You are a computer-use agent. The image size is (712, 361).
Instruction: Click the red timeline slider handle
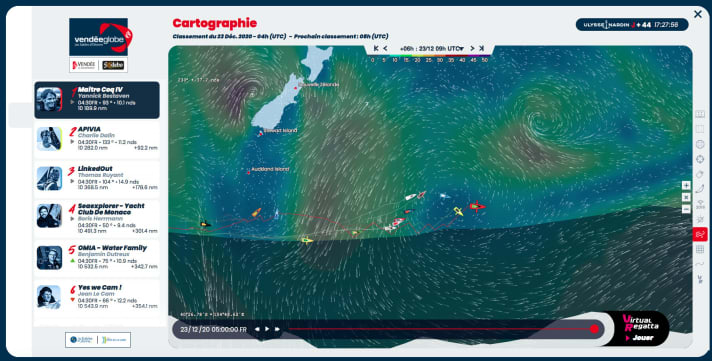pyautogui.click(x=594, y=329)
